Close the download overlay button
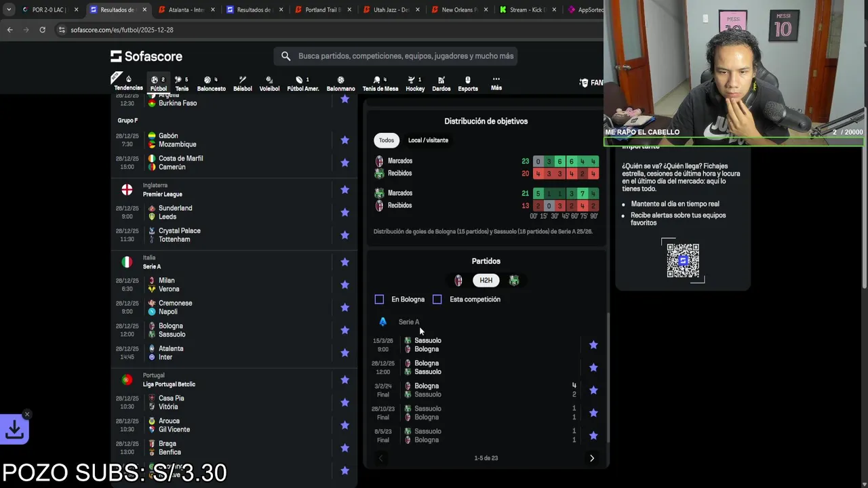 (x=27, y=414)
